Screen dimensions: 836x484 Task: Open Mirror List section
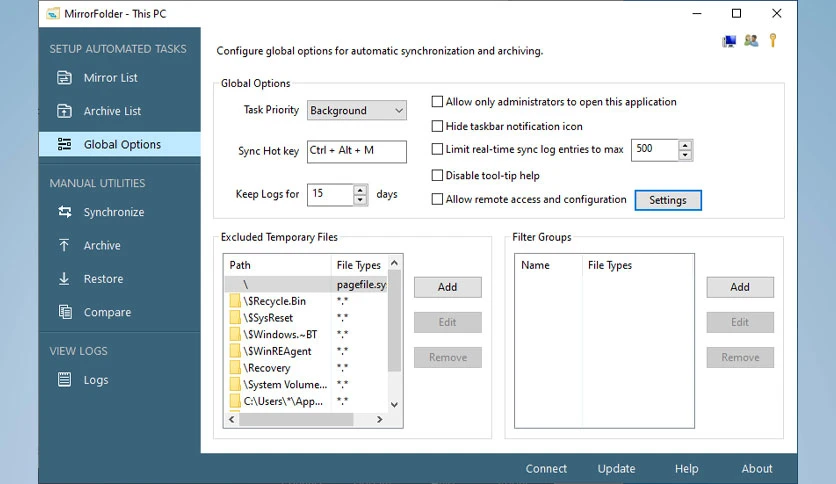(x=119, y=78)
